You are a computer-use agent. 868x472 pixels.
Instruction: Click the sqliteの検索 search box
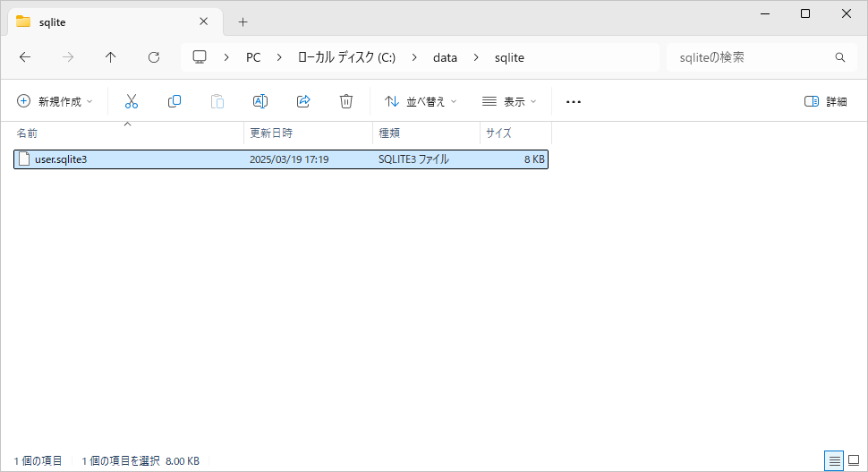[750, 57]
